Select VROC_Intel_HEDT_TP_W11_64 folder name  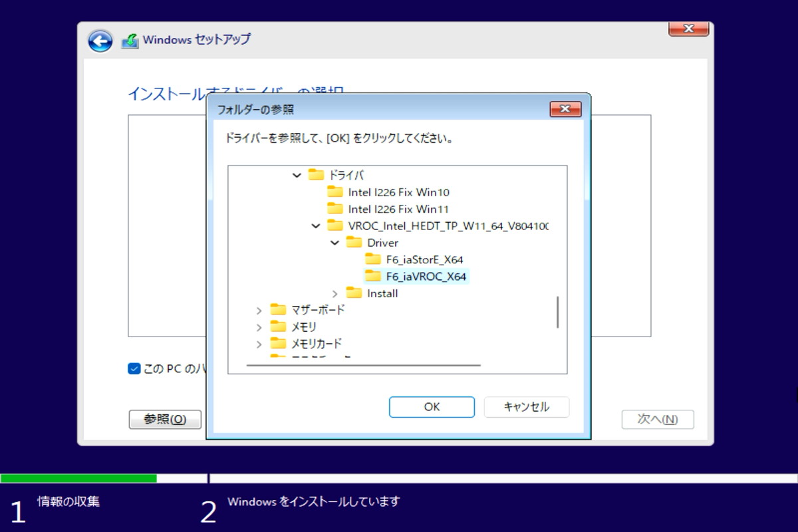(448, 226)
